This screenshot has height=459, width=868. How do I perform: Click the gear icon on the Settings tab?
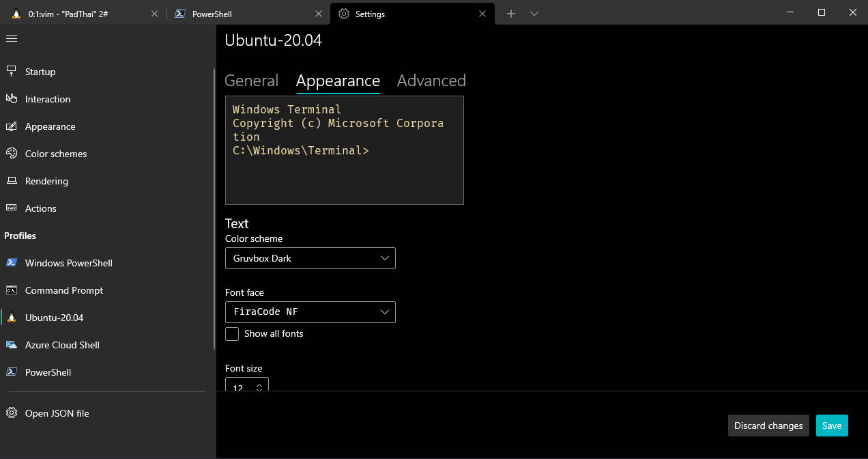point(344,14)
